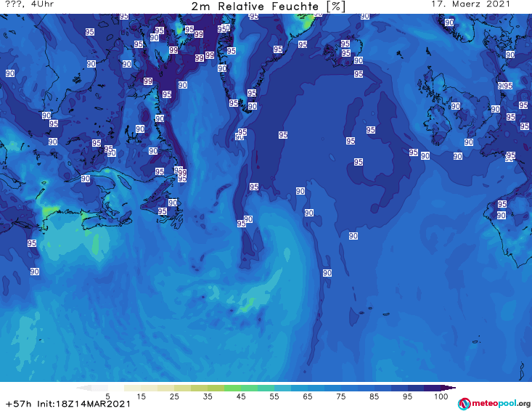Viewport: 532px width, 411px height.
Task: Select the "Init:18Z14MAR2021" model run text
Action: 83,404
